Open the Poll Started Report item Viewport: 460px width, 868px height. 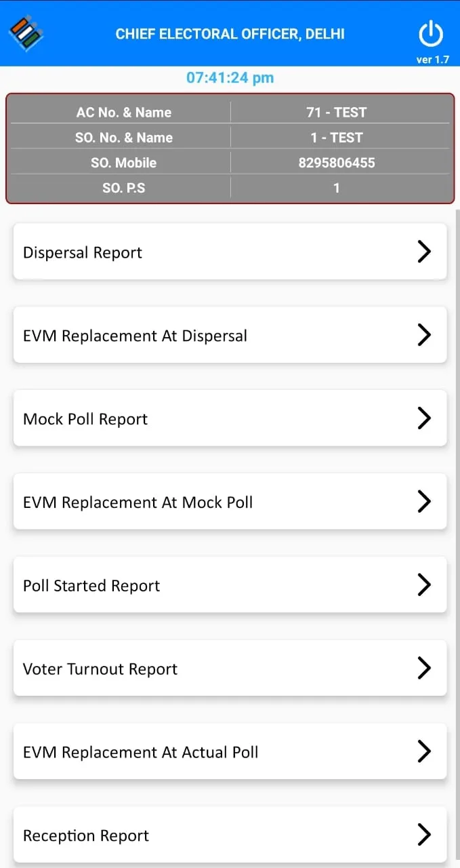(230, 585)
